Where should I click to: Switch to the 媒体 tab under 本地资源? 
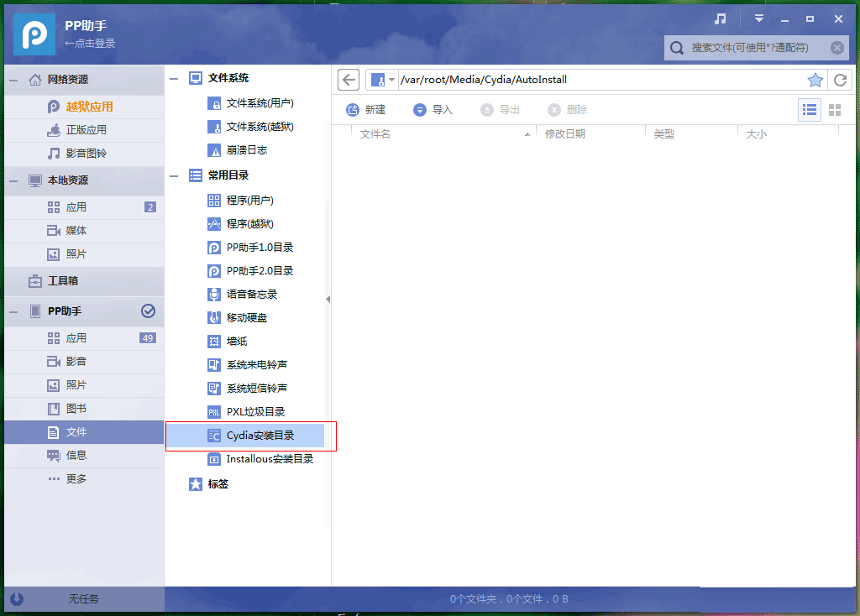(84, 230)
